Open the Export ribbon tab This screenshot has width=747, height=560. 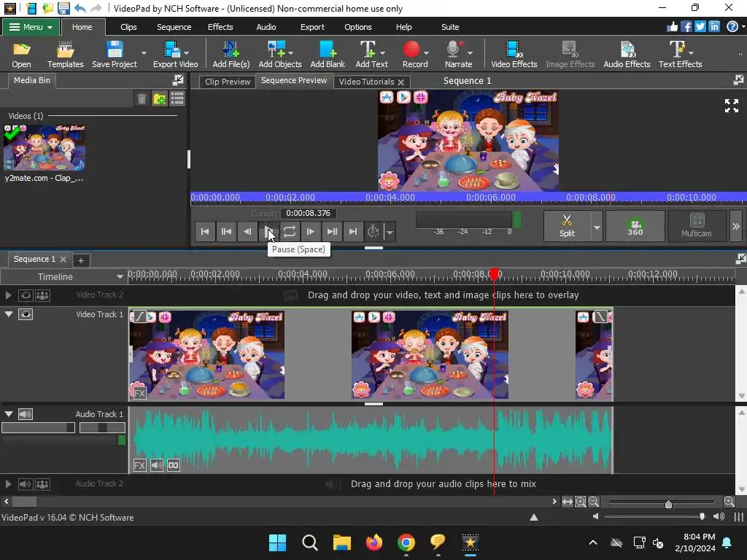click(x=312, y=27)
